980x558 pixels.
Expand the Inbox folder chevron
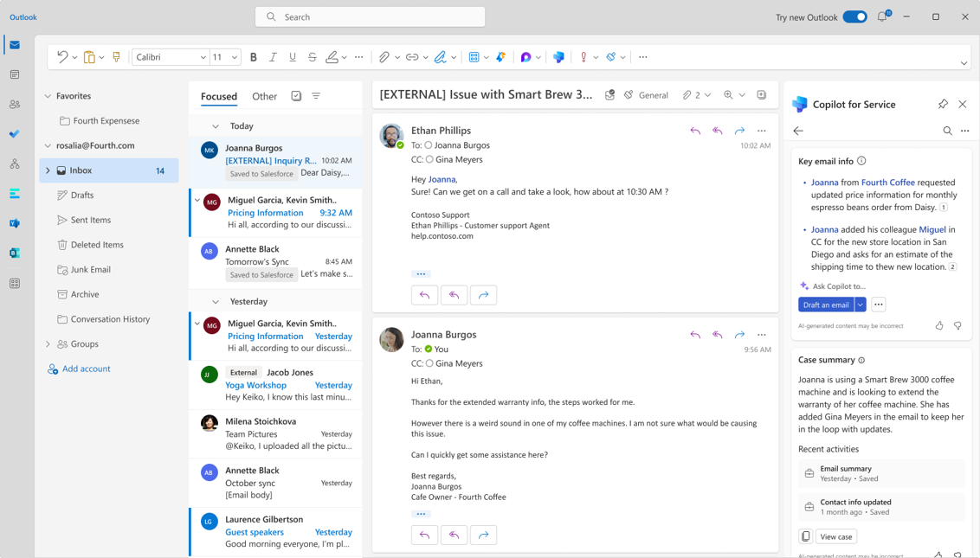click(x=48, y=170)
